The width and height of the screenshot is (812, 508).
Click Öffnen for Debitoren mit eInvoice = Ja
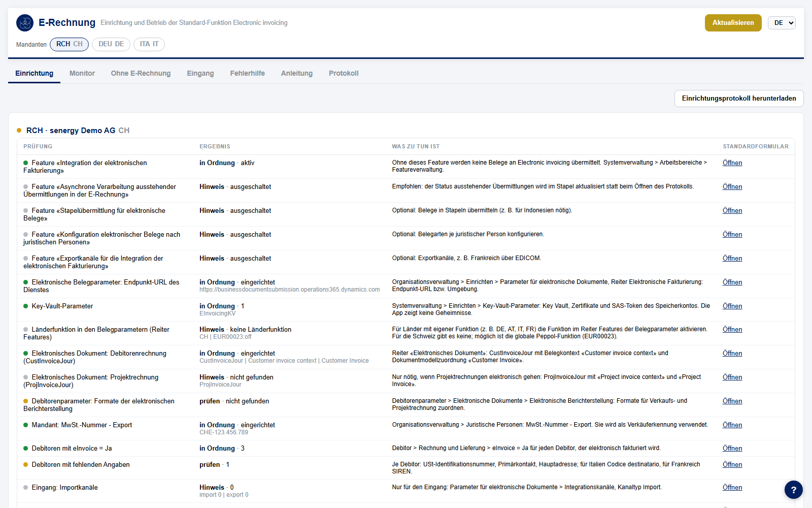pyautogui.click(x=732, y=449)
